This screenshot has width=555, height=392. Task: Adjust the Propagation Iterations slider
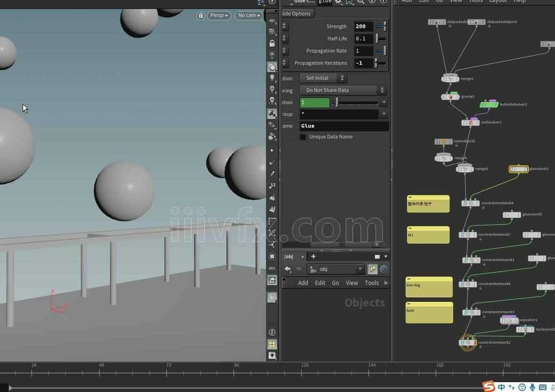tap(381, 63)
